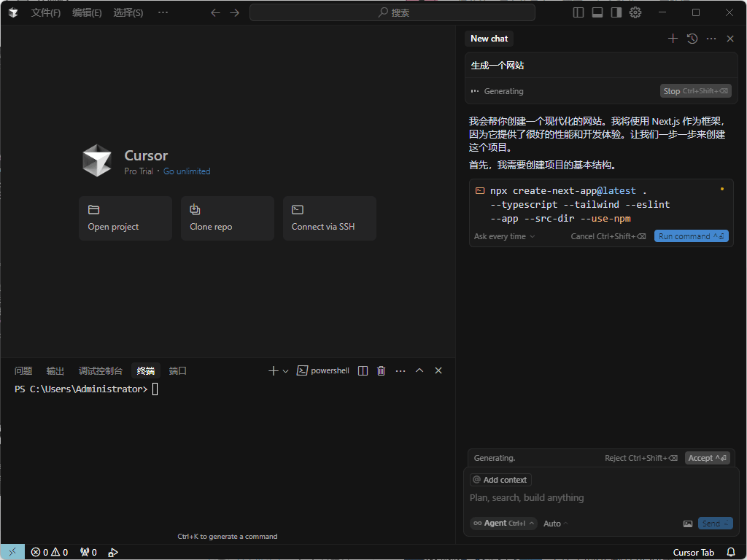Switch to the 端口 panel tab
Screen dimensions: 747x560
point(178,371)
